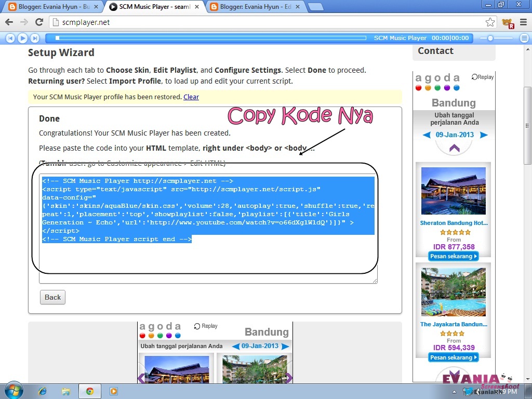Open Windows Explorer folder in taskbar

click(65, 392)
